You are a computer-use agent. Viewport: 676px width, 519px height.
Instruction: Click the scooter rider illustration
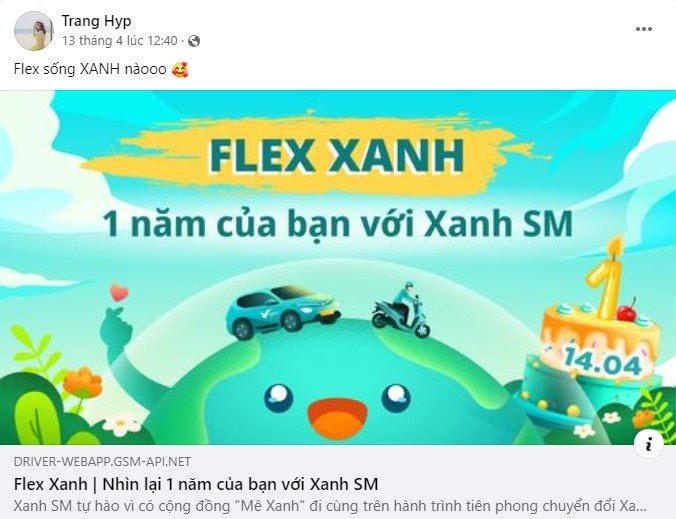401,309
